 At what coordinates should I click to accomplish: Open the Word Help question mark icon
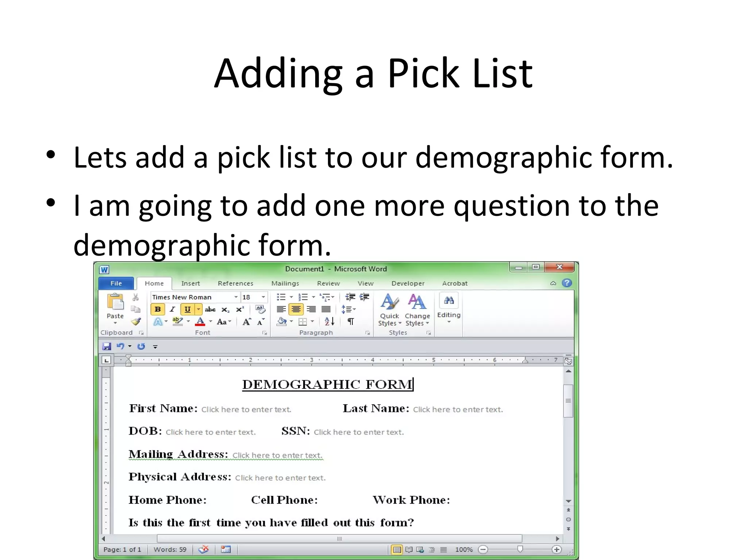(566, 283)
